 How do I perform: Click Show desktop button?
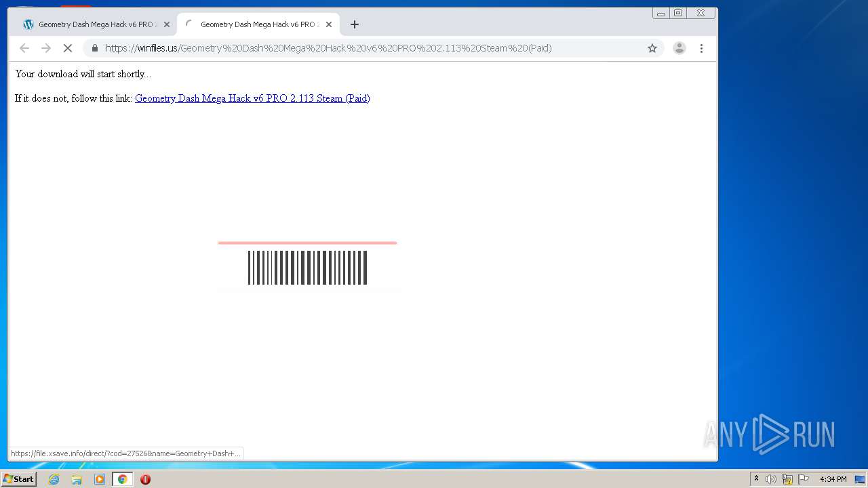[x=860, y=479]
